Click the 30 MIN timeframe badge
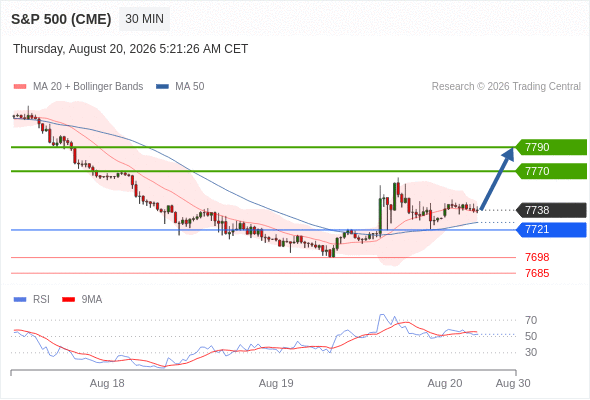Image resolution: width=590 pixels, height=400 pixels. point(144,19)
